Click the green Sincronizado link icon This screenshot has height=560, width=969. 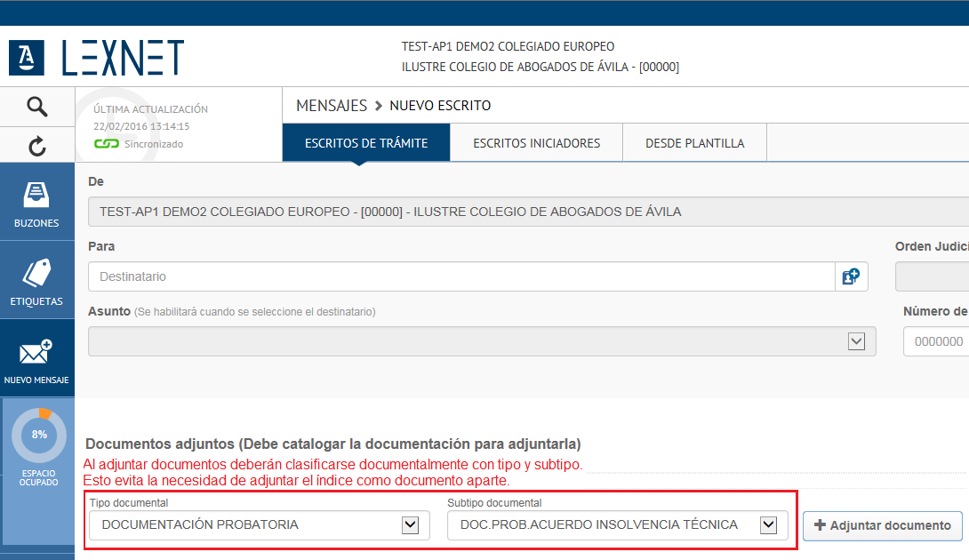[106, 144]
